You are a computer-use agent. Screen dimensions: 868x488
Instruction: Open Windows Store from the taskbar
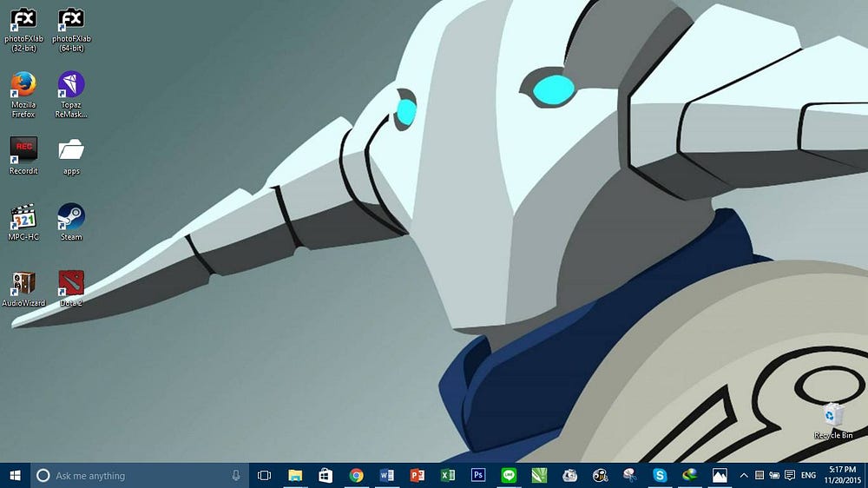coord(325,475)
